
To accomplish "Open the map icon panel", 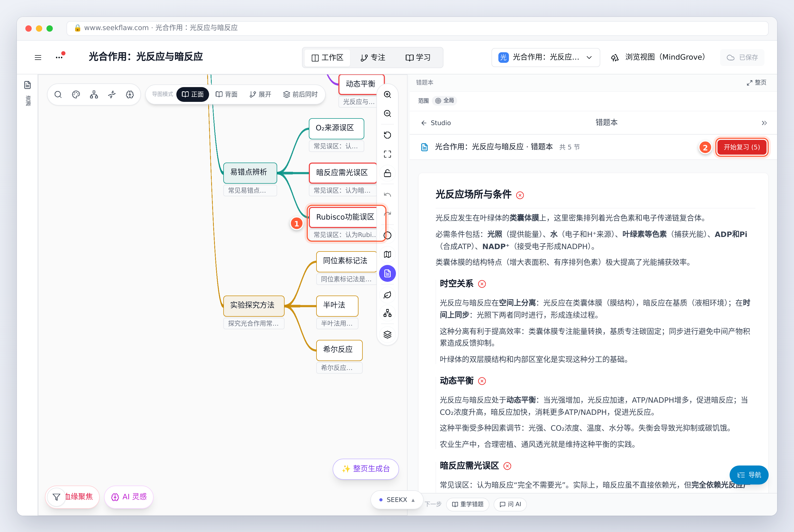I will pyautogui.click(x=387, y=254).
